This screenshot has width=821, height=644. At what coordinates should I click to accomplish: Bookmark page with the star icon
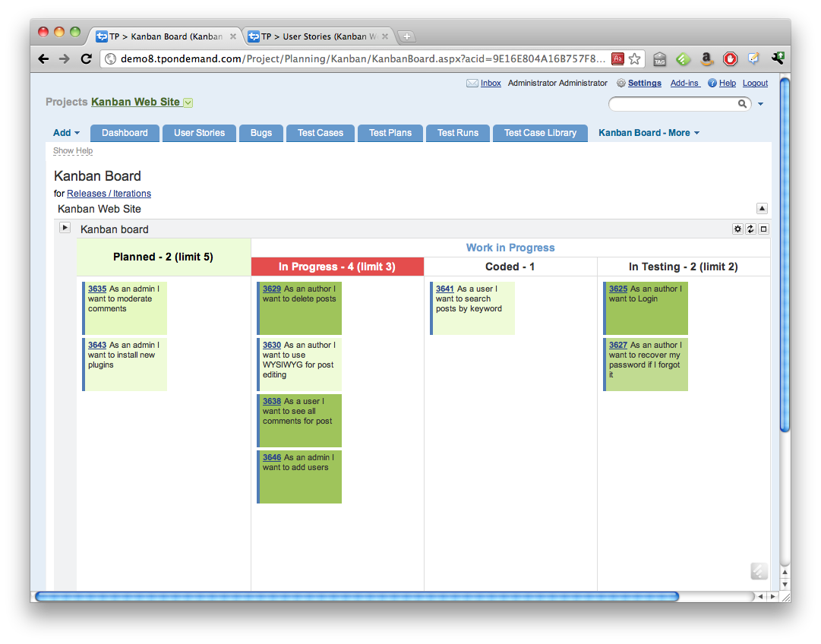pos(635,58)
